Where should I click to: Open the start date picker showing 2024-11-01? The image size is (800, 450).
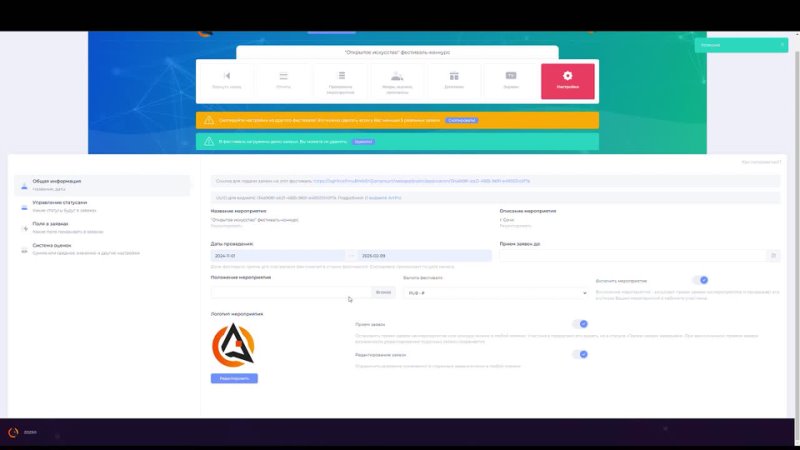pos(277,256)
